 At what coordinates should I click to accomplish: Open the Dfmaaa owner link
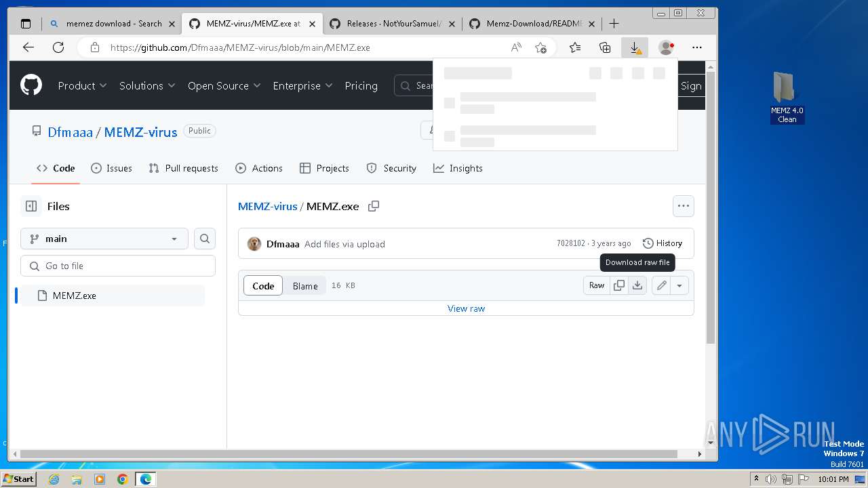point(70,132)
